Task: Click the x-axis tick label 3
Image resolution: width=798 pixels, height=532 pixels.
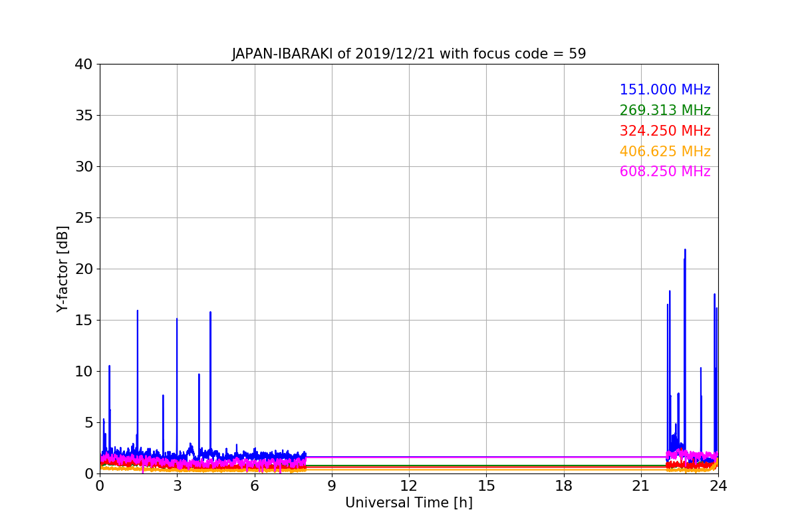Action: (x=177, y=486)
